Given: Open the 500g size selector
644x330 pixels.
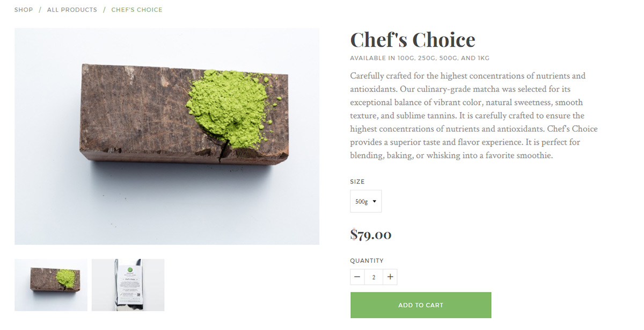Looking at the screenshot, I should [x=365, y=202].
